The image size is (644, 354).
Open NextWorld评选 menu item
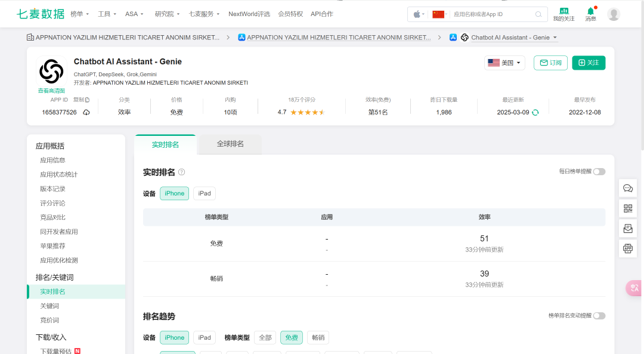click(x=249, y=14)
